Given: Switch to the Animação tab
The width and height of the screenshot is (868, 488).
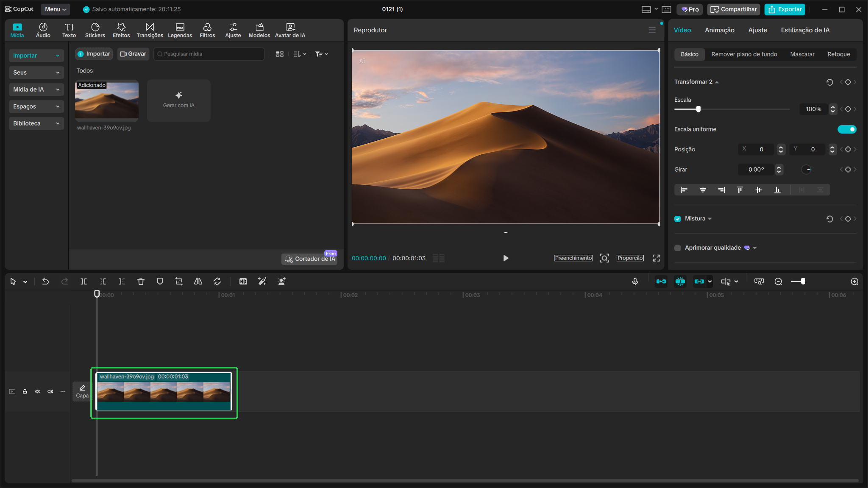Looking at the screenshot, I should 719,30.
